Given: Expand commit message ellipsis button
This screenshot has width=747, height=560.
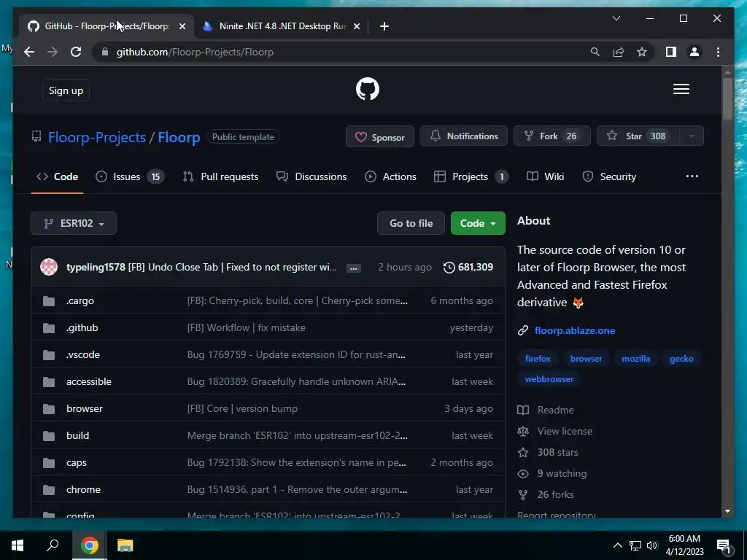Looking at the screenshot, I should tap(354, 268).
